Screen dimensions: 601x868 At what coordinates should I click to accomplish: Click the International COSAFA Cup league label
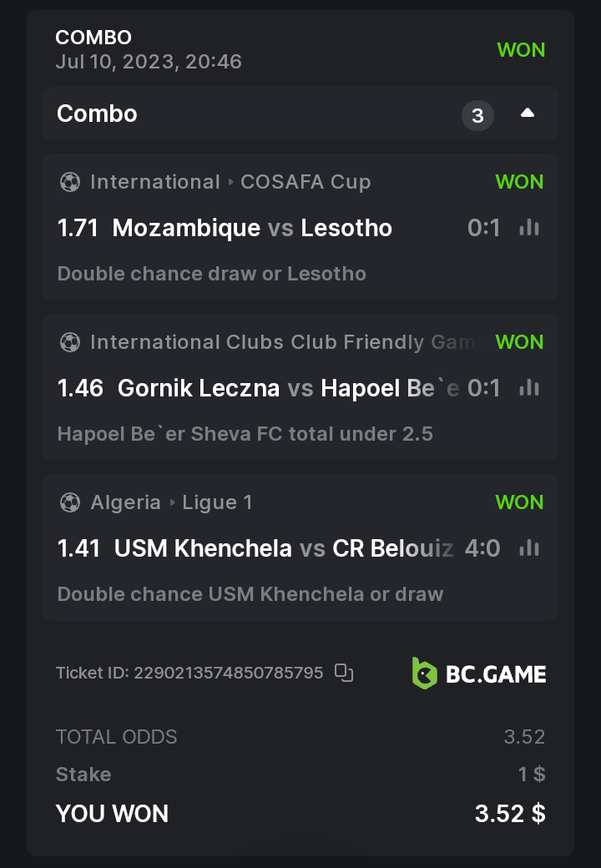(230, 182)
